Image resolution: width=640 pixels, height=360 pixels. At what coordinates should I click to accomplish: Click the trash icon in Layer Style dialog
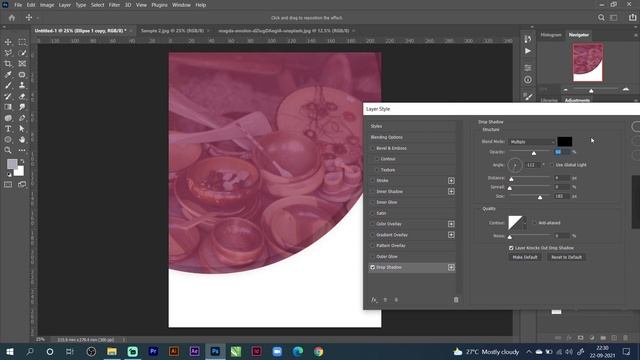[x=456, y=300]
